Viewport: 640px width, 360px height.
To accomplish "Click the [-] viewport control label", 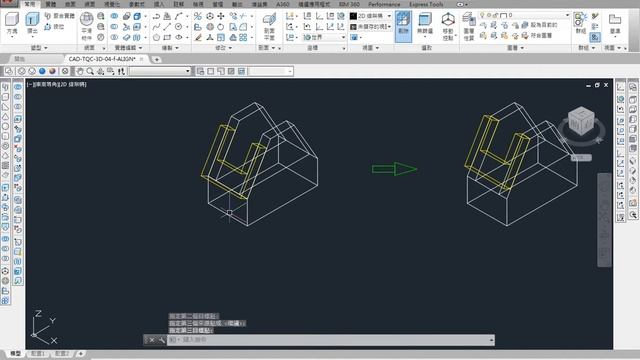I will 29,84.
